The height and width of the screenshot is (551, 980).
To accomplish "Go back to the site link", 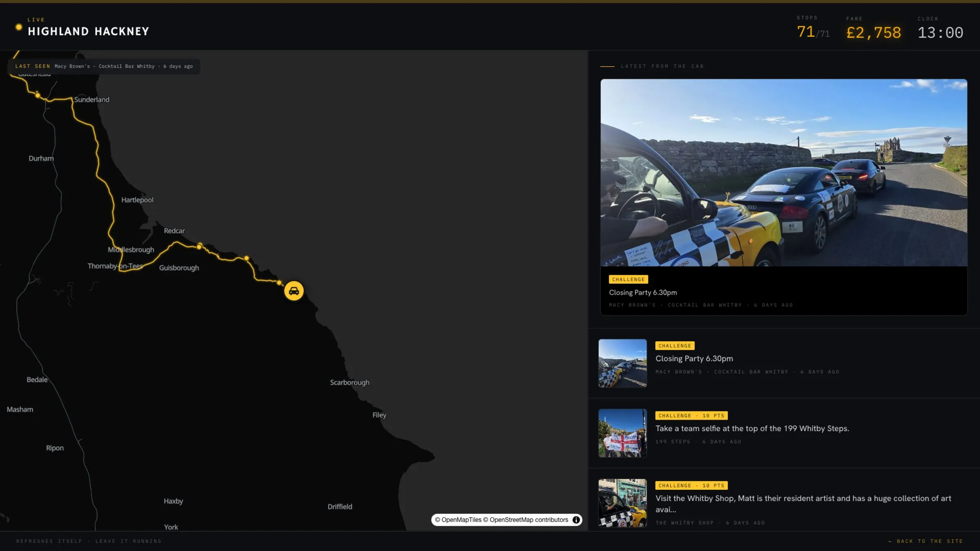I will (x=925, y=541).
